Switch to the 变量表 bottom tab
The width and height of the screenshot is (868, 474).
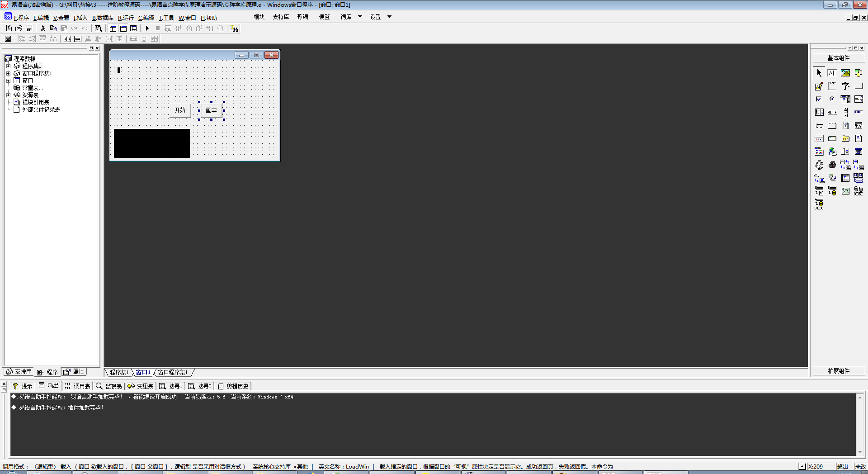click(x=141, y=386)
